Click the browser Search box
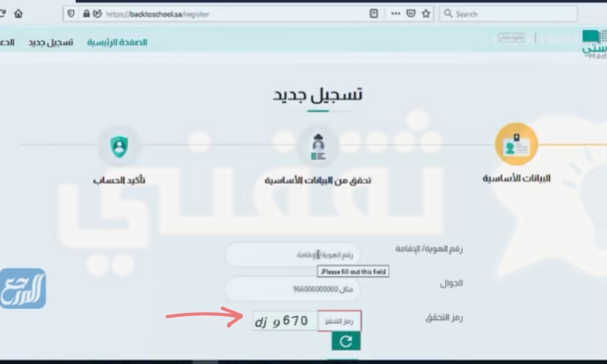The height and width of the screenshot is (364, 607). tap(508, 14)
